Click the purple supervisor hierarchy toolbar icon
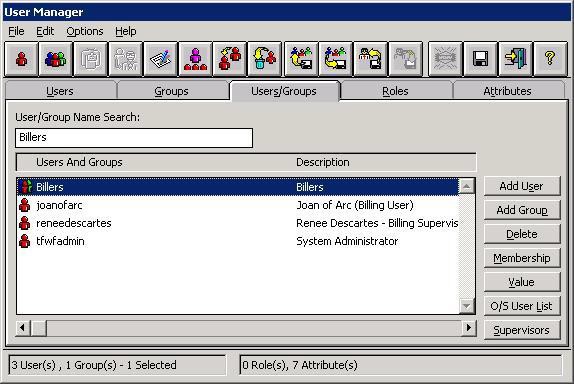The image size is (574, 384). tap(195, 59)
